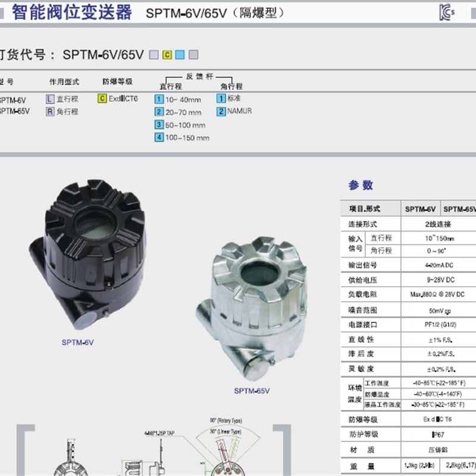This screenshot has width=476, height=476.
Task: Click the 电源接口 row label
Action: point(362,324)
